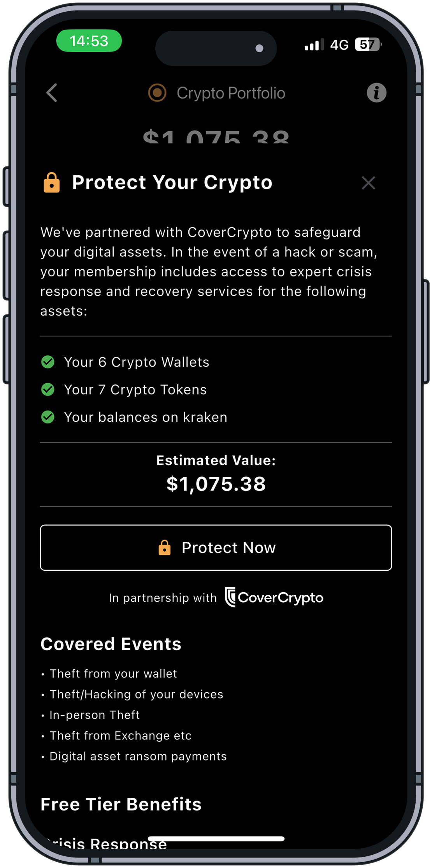Viewport: 432px width, 868px height.
Task: Tap the orange lock icon beside Protect Your Crypto
Action: (51, 182)
